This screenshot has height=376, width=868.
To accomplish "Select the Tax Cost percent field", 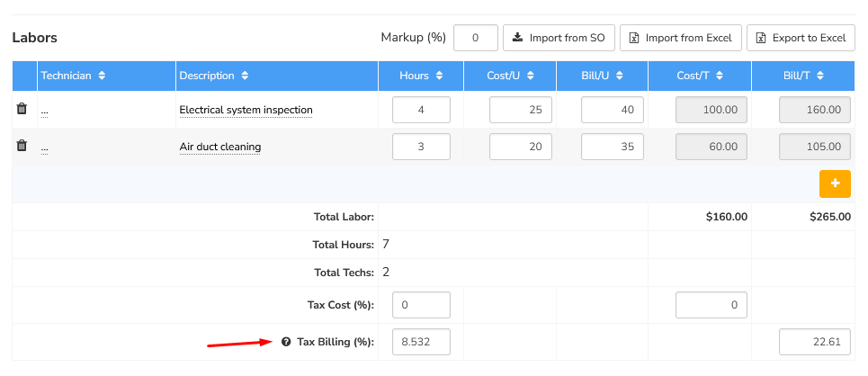I will point(421,305).
